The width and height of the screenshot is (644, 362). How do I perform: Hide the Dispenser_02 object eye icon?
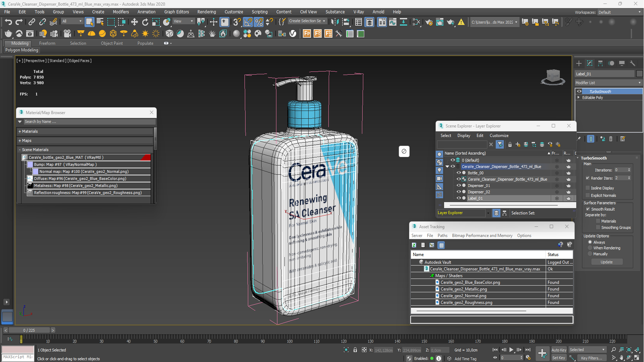(459, 192)
